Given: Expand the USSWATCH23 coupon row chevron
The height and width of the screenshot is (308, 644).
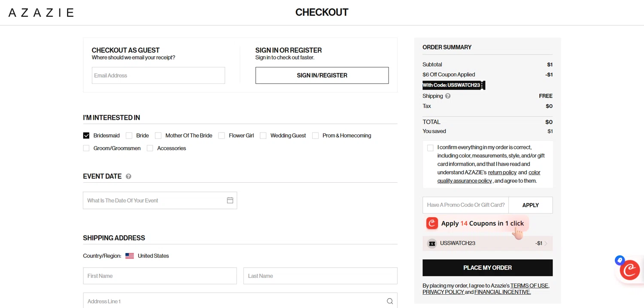Looking at the screenshot, I should tap(546, 243).
